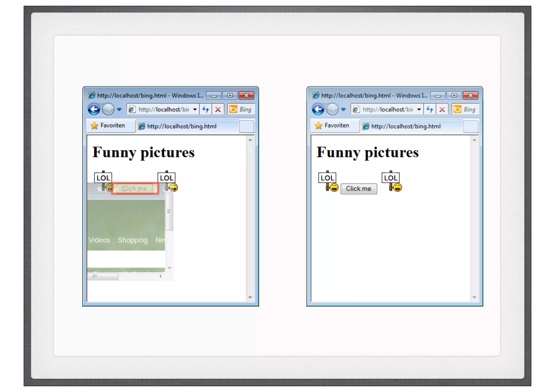
Task: Open address bar dropdown in left browser
Action: click(195, 109)
